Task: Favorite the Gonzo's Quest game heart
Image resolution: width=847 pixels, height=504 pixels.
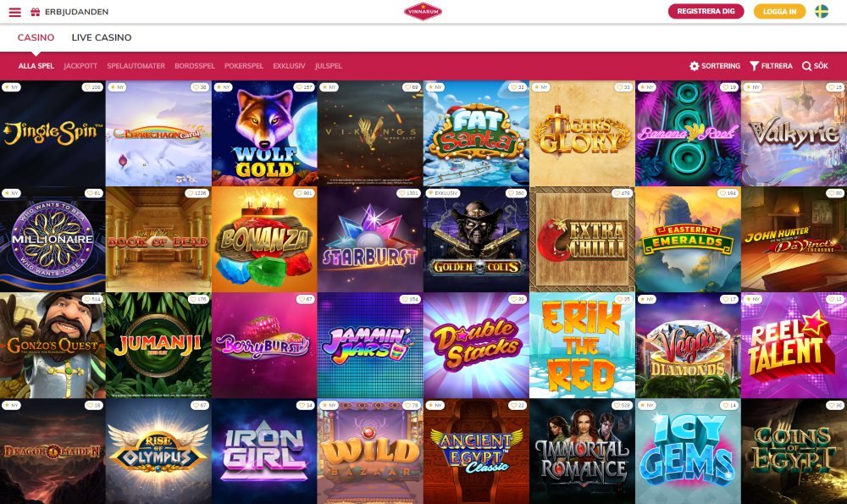Action: (x=86, y=299)
